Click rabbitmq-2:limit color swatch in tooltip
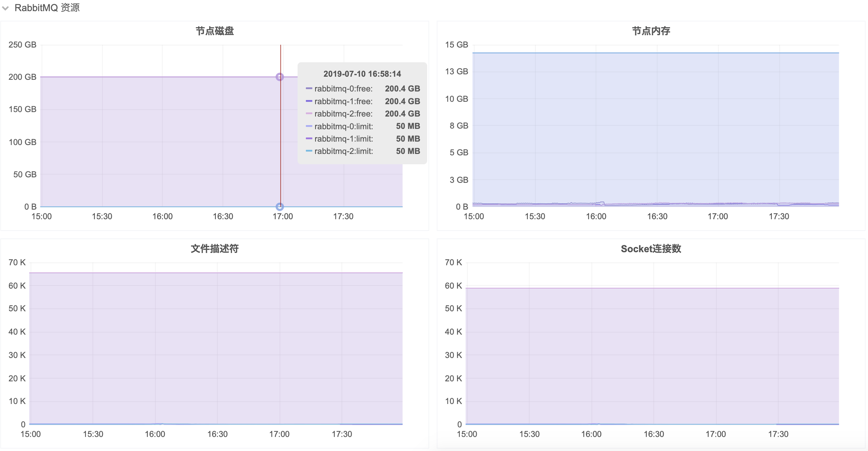 pyautogui.click(x=309, y=151)
